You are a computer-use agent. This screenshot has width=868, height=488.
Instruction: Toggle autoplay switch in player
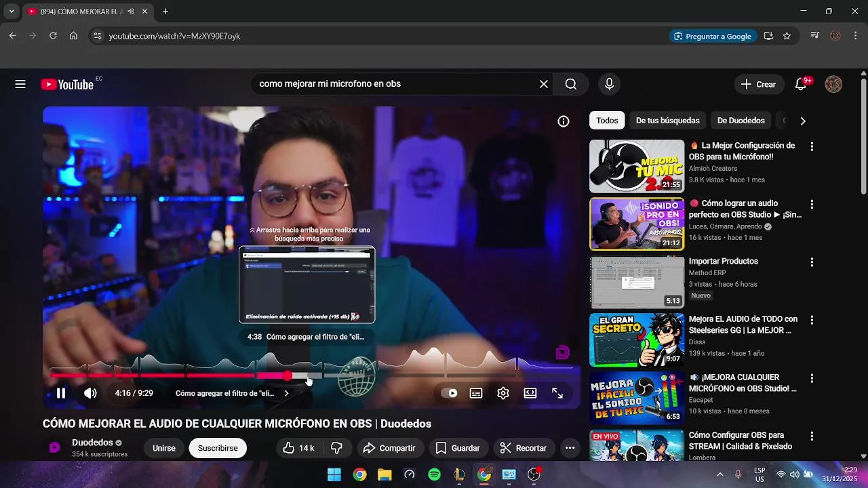(449, 393)
